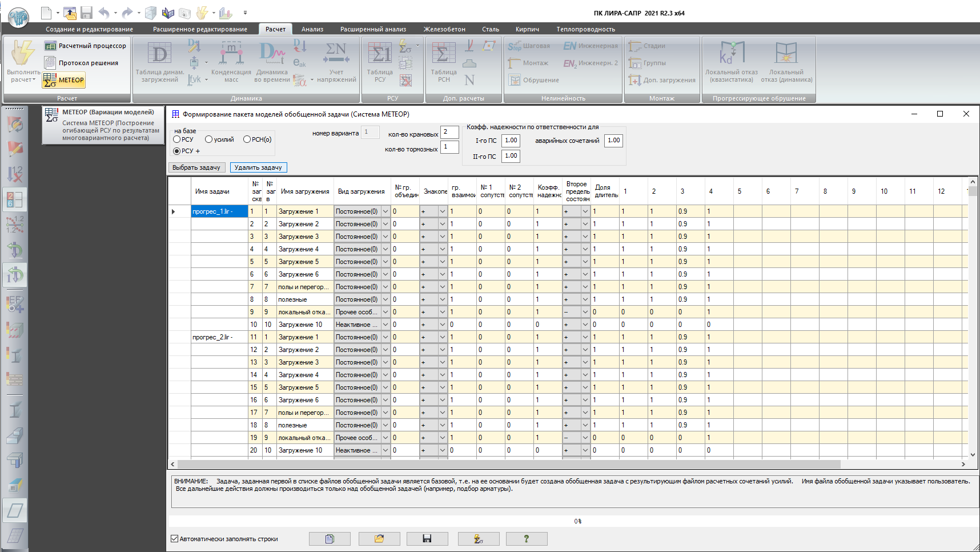This screenshot has height=552, width=980.
Task: Enable Автоматически заполнять строки checkbox
Action: point(174,539)
